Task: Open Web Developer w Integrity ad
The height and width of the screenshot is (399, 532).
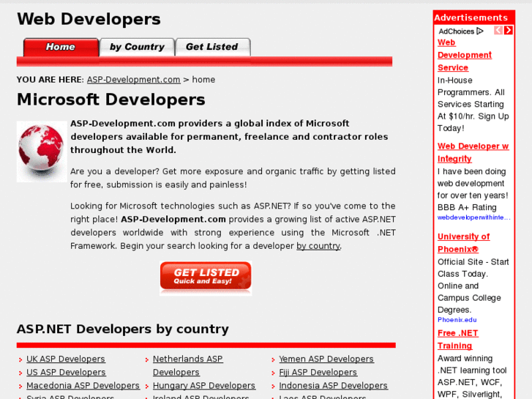Action: pyautogui.click(x=473, y=152)
